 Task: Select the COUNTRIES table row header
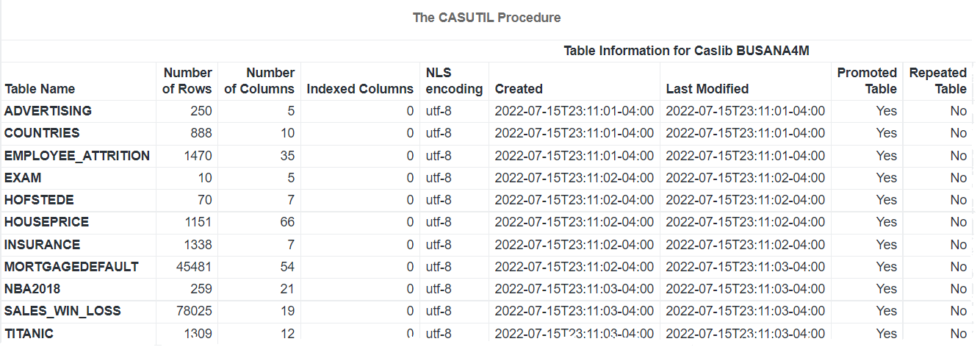coord(42,133)
